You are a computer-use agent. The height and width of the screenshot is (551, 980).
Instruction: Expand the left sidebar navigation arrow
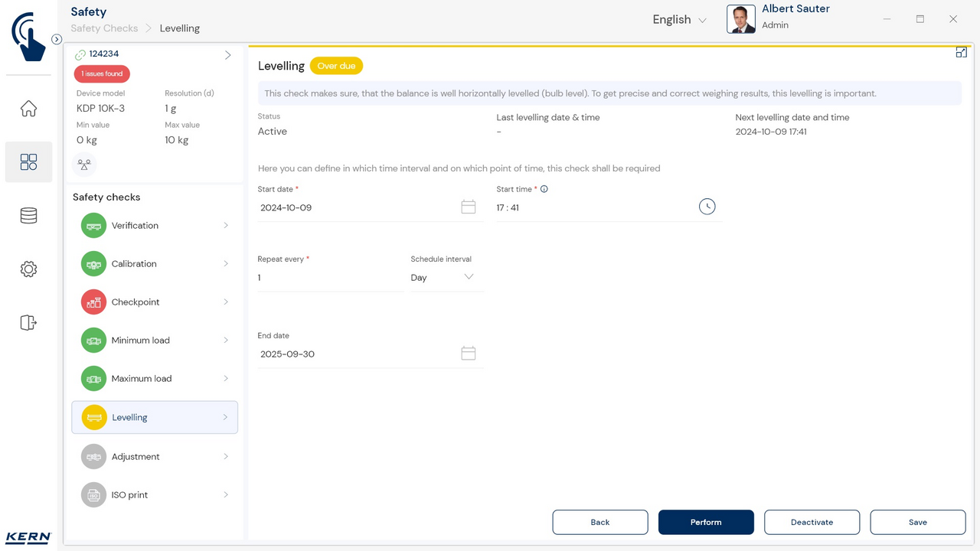pyautogui.click(x=57, y=39)
